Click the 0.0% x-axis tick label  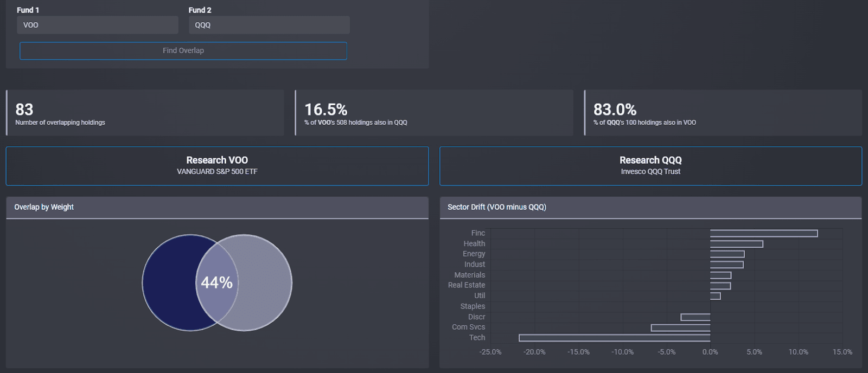710,352
